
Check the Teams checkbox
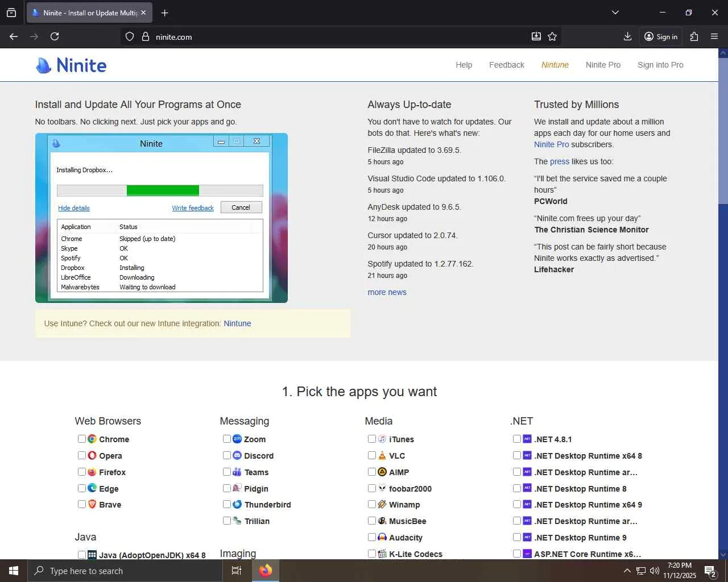pyautogui.click(x=227, y=472)
